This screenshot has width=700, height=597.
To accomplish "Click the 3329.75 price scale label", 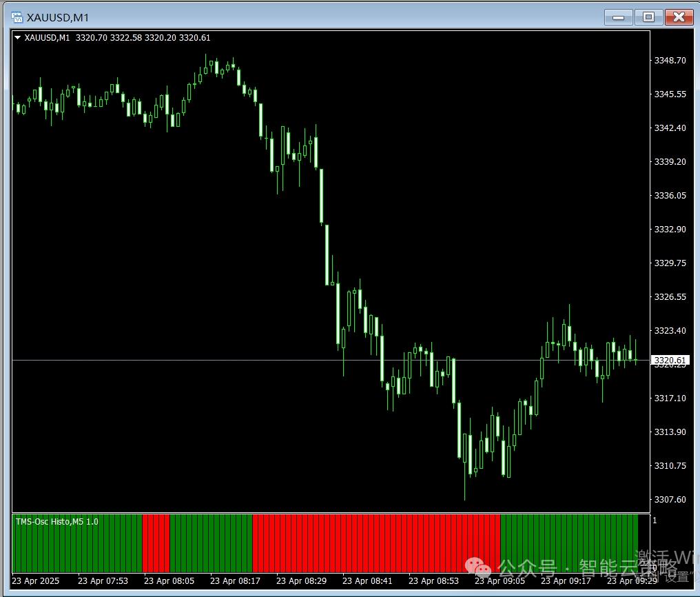I will (670, 263).
